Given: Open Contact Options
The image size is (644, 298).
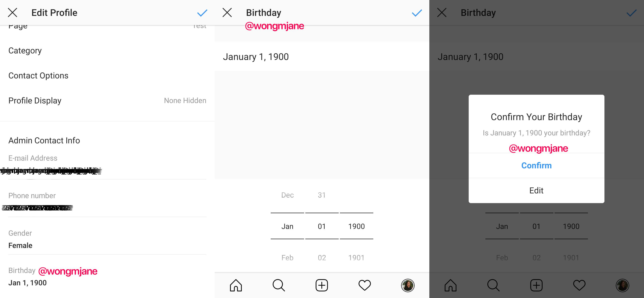Looking at the screenshot, I should click(x=38, y=76).
